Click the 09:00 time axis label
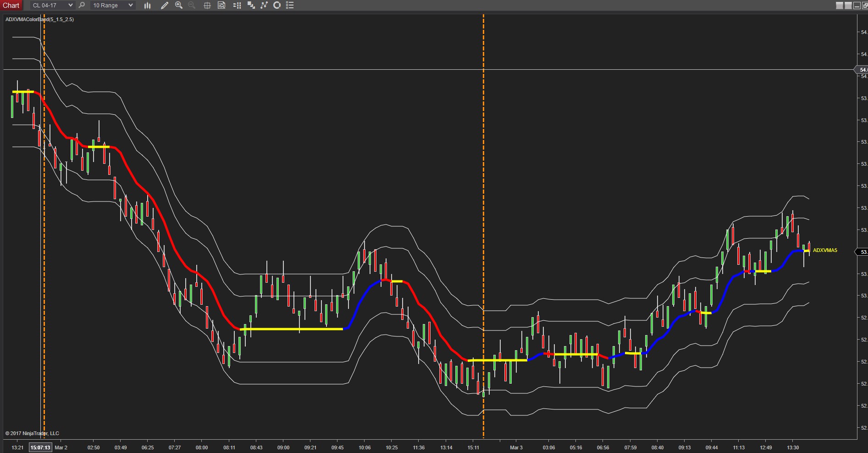Image resolution: width=868 pixels, height=453 pixels. click(x=283, y=447)
